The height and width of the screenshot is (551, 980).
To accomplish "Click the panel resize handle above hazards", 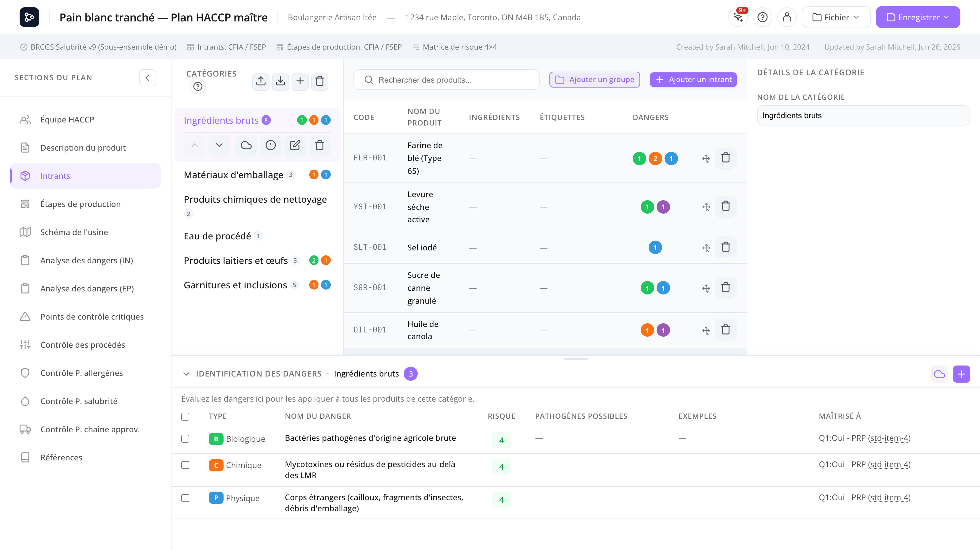I will pos(575,358).
